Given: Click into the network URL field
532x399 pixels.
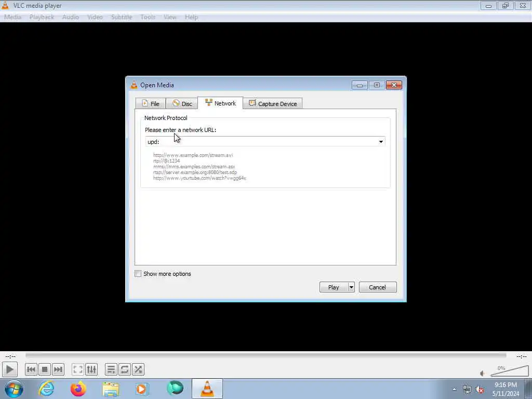Looking at the screenshot, I should click(261, 142).
